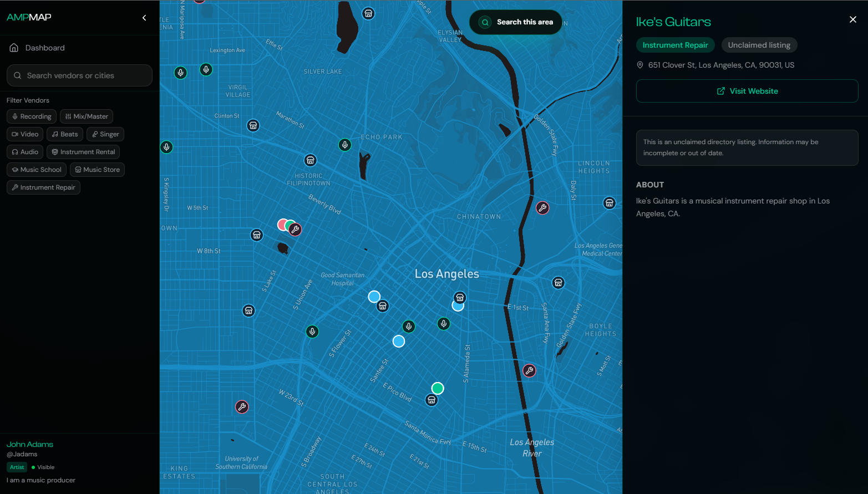Select the store marker below E Pico Blvd
The image size is (868, 494).
tap(432, 400)
